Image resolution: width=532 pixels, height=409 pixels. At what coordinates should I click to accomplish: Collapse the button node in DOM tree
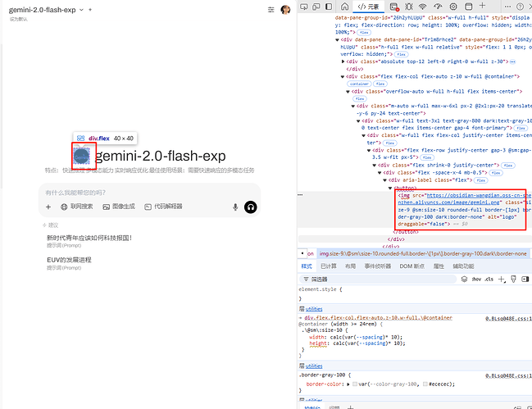[x=390, y=188]
